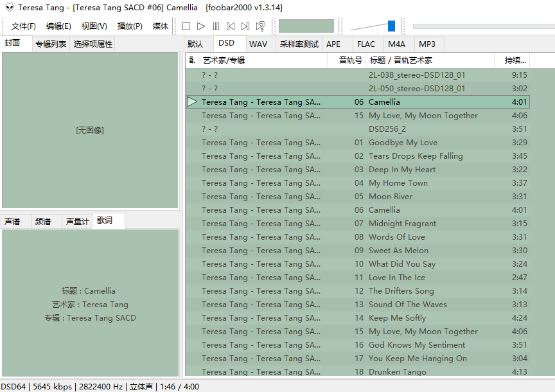The image size is (555, 392).
Task: Click the seek bar track
Action: click(x=484, y=26)
